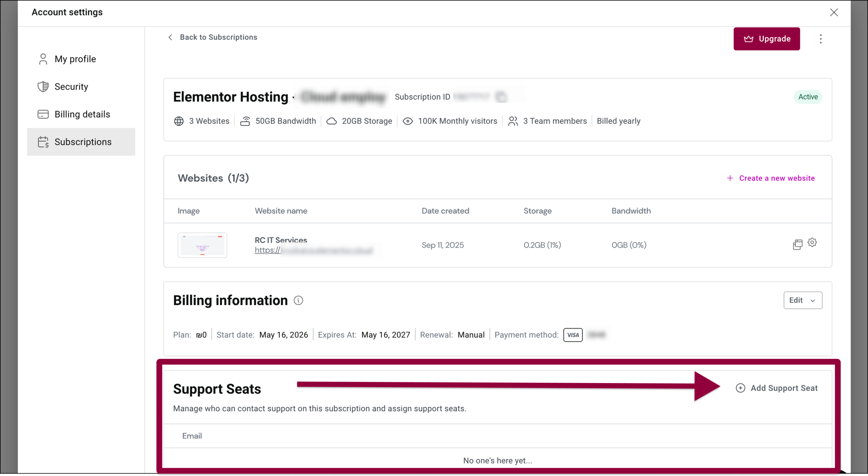Click the Billed yearly label

tap(618, 121)
